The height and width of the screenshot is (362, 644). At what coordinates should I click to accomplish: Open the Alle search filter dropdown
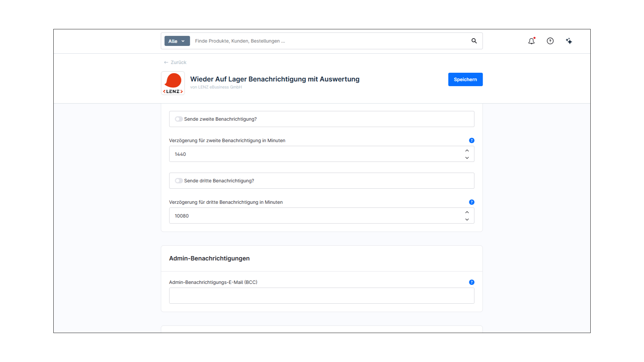[x=177, y=41]
